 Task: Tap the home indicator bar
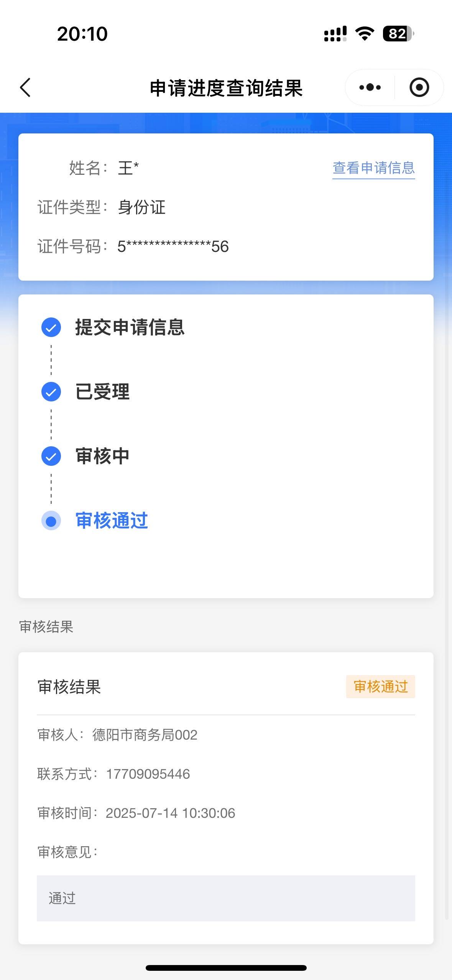[x=226, y=968]
